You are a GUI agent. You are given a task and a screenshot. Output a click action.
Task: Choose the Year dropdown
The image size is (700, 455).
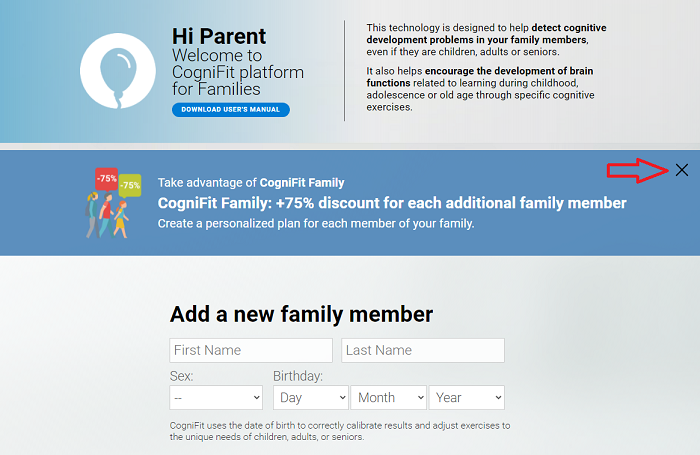tap(467, 397)
